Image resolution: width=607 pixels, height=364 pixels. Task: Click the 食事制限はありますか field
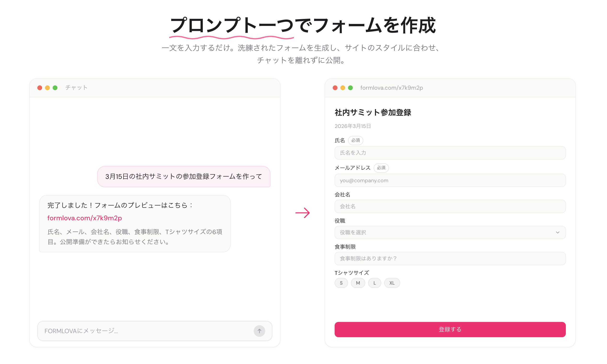450,258
